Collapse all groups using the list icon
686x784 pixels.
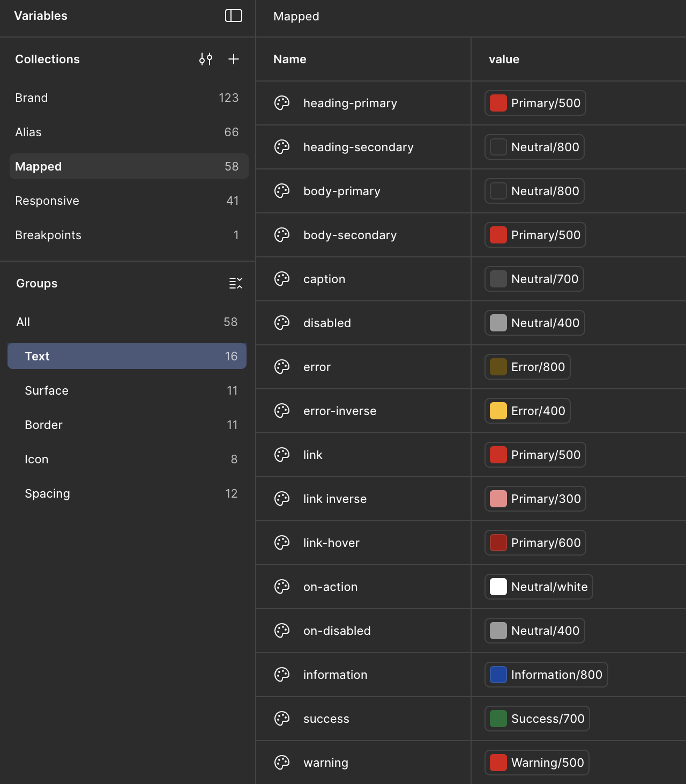pyautogui.click(x=235, y=283)
